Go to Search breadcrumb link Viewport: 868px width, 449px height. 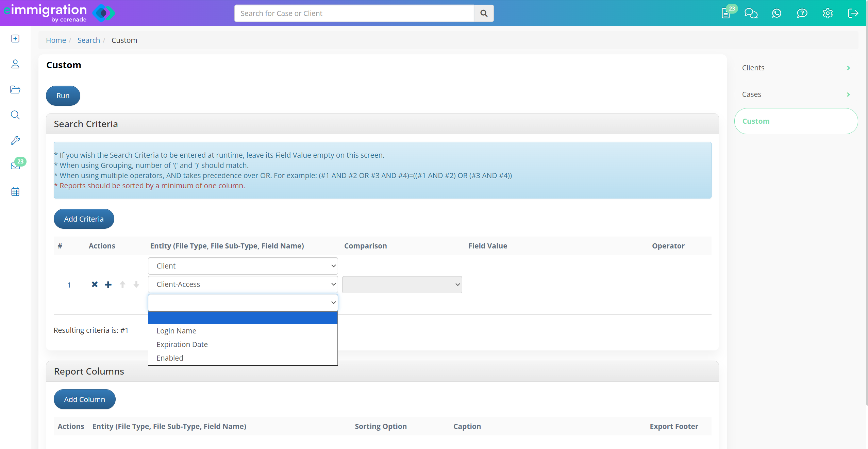coord(88,40)
